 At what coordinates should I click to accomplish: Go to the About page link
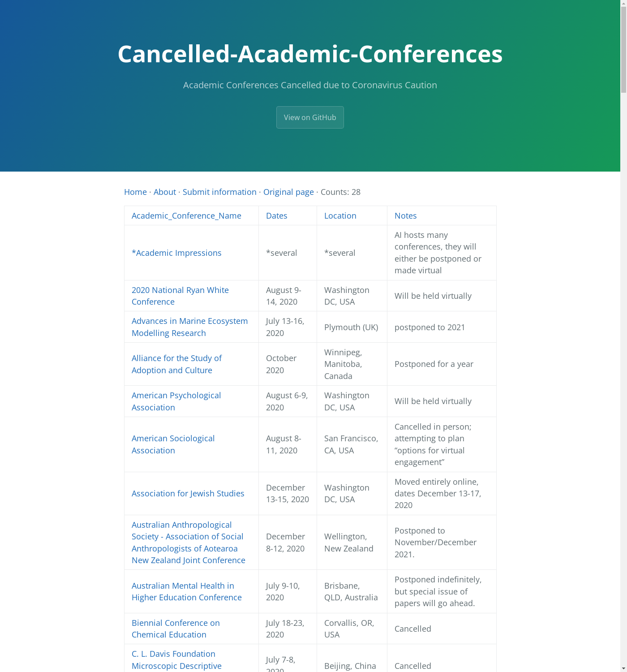click(x=164, y=192)
